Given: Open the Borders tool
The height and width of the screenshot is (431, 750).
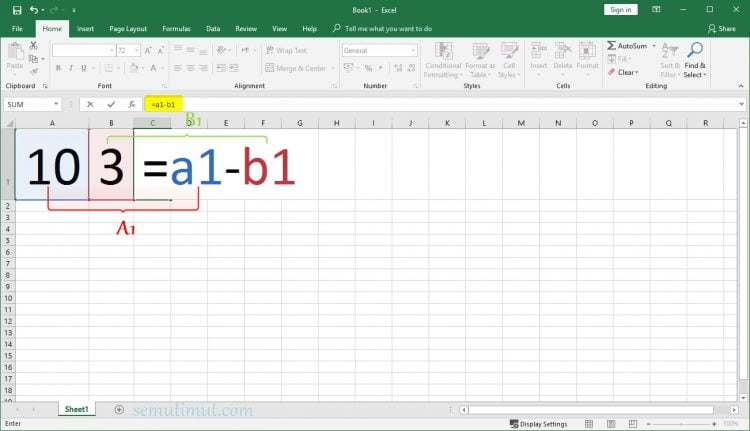Looking at the screenshot, I should [109, 68].
